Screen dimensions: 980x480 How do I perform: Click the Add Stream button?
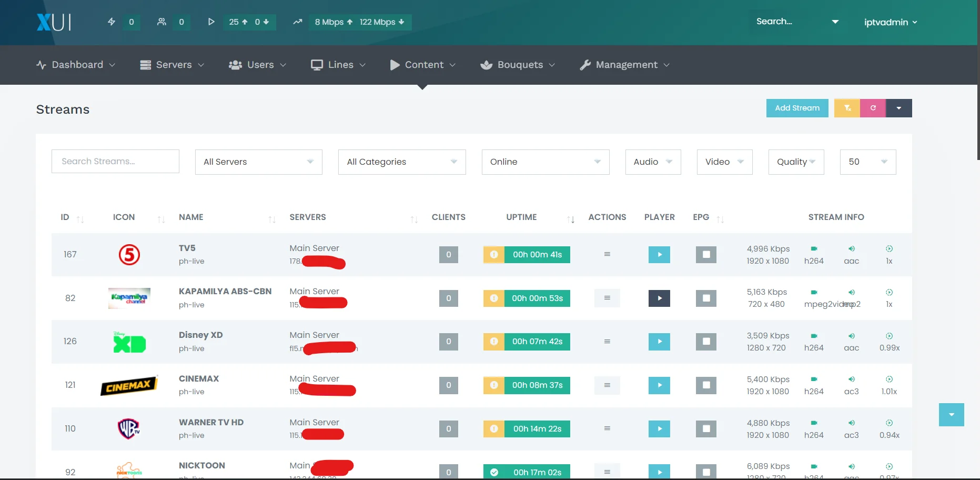click(x=797, y=108)
